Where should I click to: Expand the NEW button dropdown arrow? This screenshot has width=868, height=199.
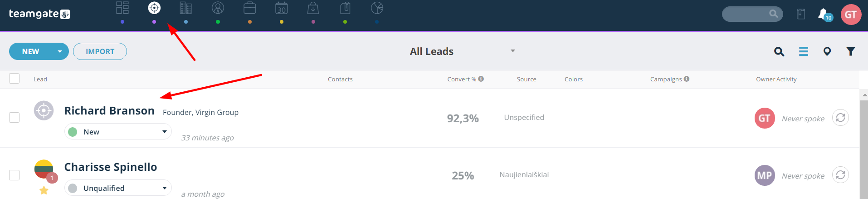(60, 51)
